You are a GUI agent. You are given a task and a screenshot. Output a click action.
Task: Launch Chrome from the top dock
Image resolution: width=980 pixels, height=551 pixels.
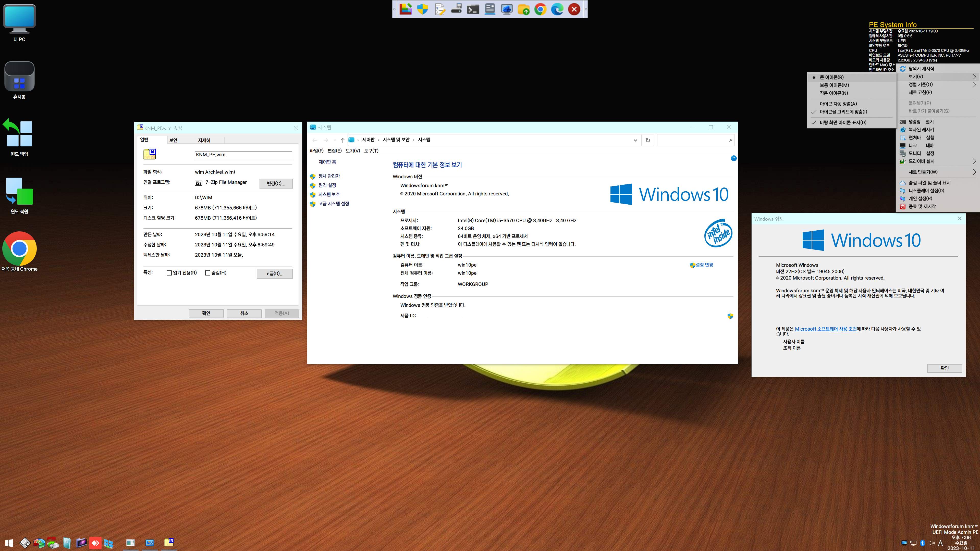[540, 9]
